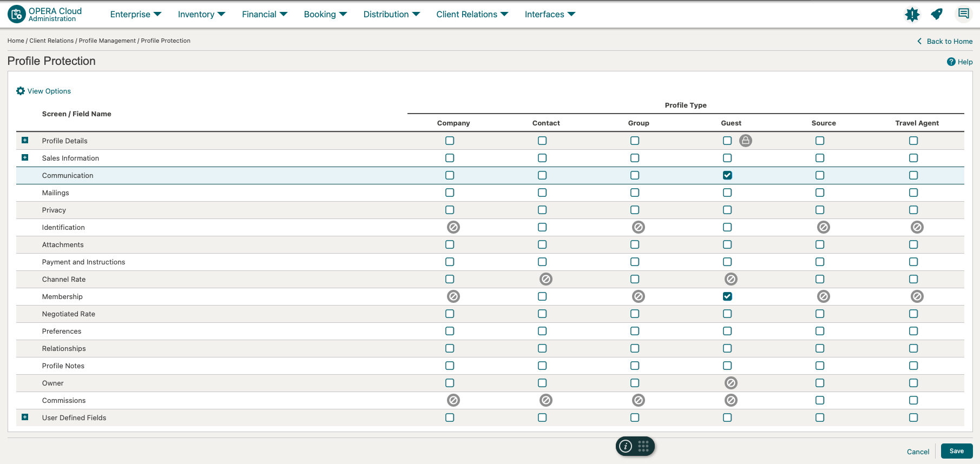Check Attachments for Travel Agent

[x=913, y=244]
